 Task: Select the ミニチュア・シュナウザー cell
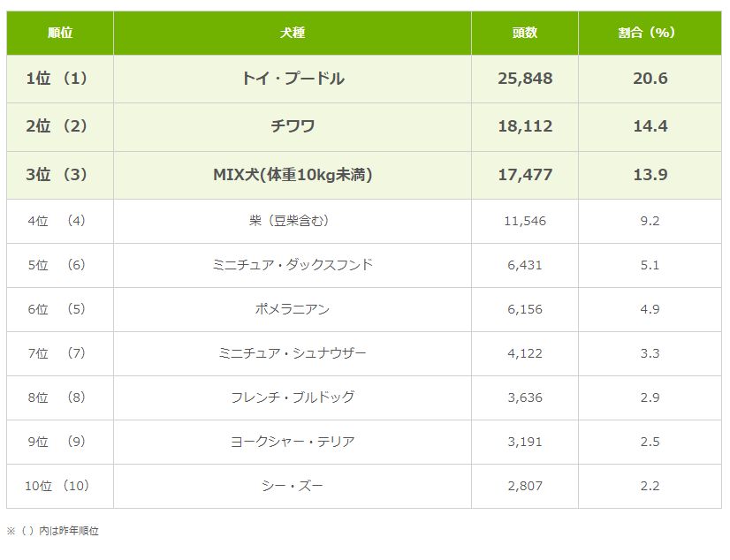[x=293, y=353]
